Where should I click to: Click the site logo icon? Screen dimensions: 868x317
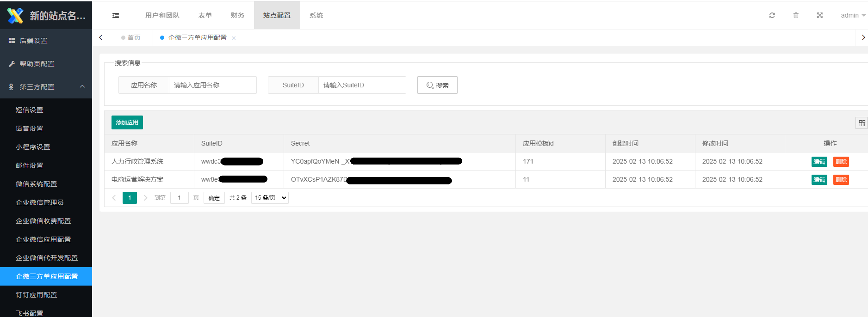pyautogui.click(x=15, y=15)
